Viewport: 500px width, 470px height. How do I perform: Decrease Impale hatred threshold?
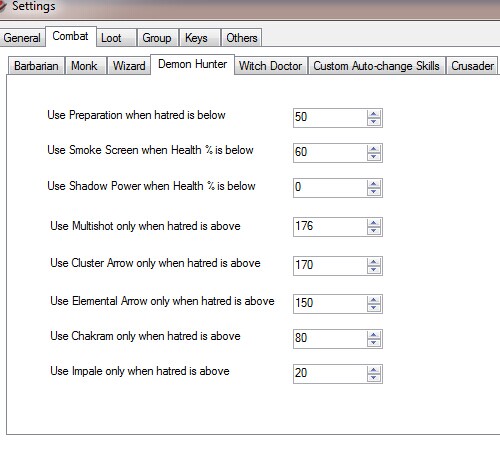coord(374,378)
